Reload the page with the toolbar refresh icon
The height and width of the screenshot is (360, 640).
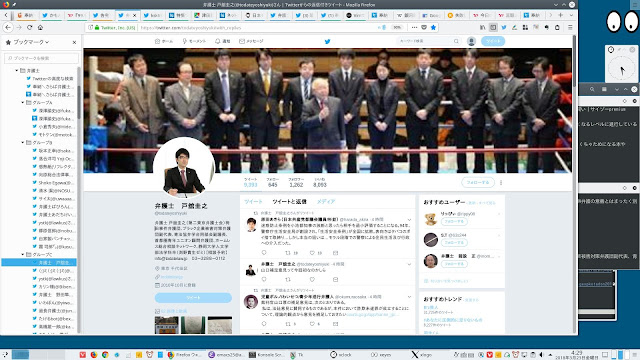tap(29, 27)
